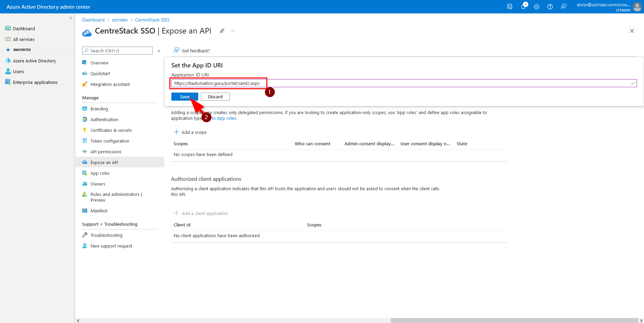The height and width of the screenshot is (323, 644).
Task: Click the Client Id column header
Action: click(182, 225)
